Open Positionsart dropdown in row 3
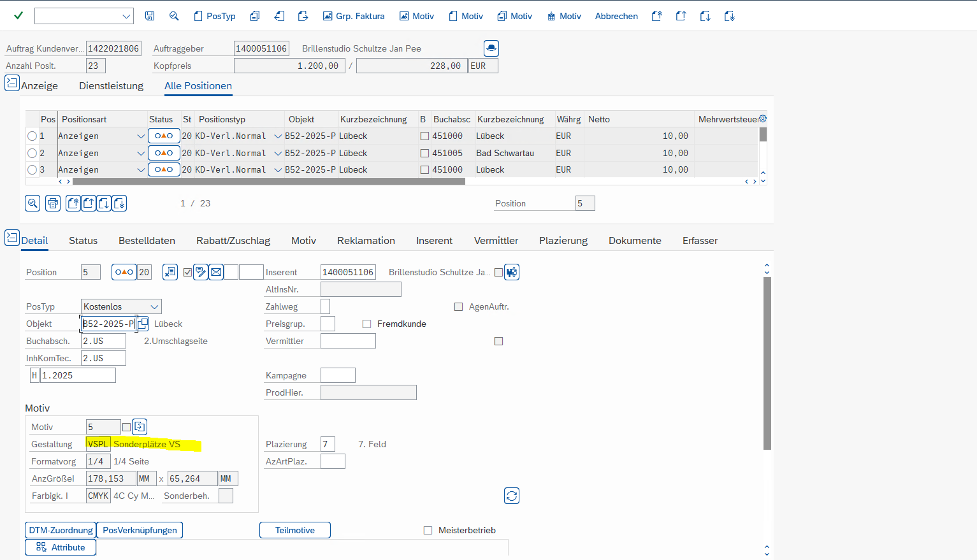This screenshot has width=977, height=560. [x=141, y=169]
